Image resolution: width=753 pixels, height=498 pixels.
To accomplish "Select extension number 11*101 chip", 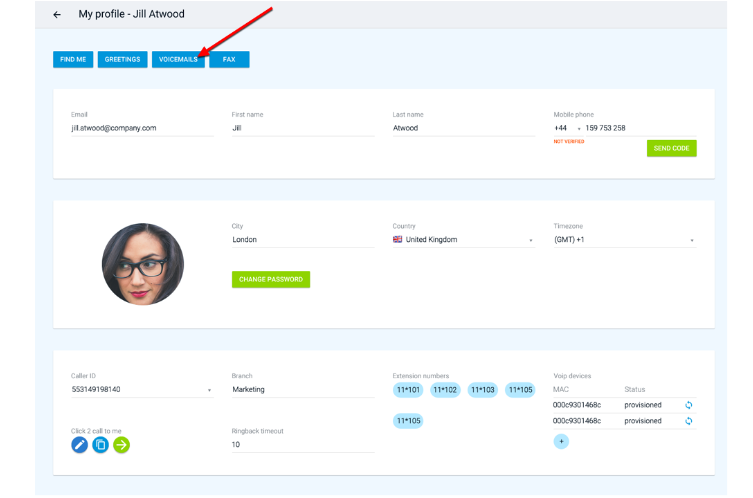I will pos(409,390).
